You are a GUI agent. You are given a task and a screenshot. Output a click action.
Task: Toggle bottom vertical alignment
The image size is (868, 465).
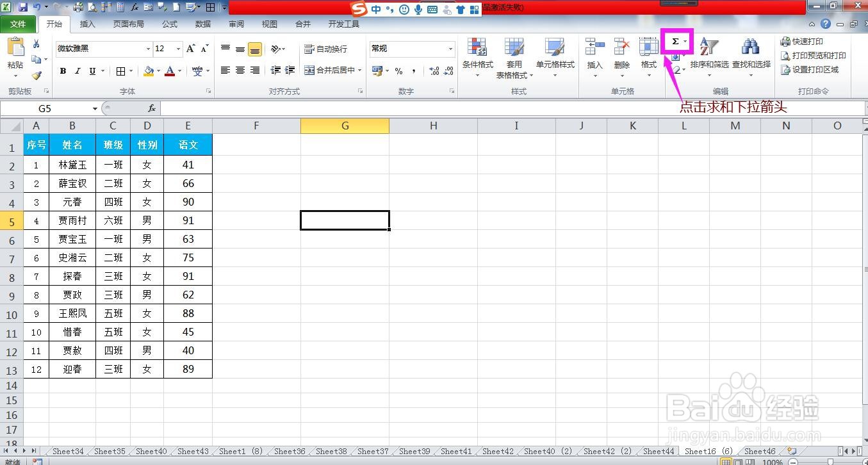click(255, 49)
